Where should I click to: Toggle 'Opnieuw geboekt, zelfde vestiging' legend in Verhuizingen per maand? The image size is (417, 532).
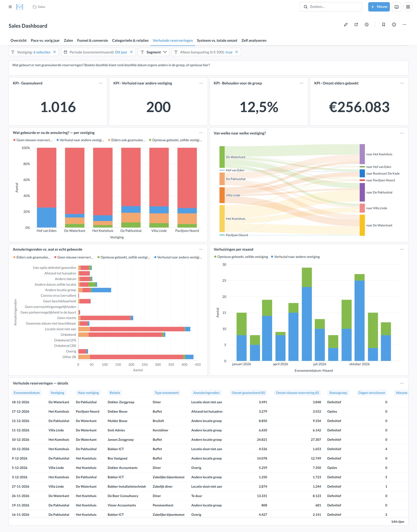pyautogui.click(x=241, y=257)
